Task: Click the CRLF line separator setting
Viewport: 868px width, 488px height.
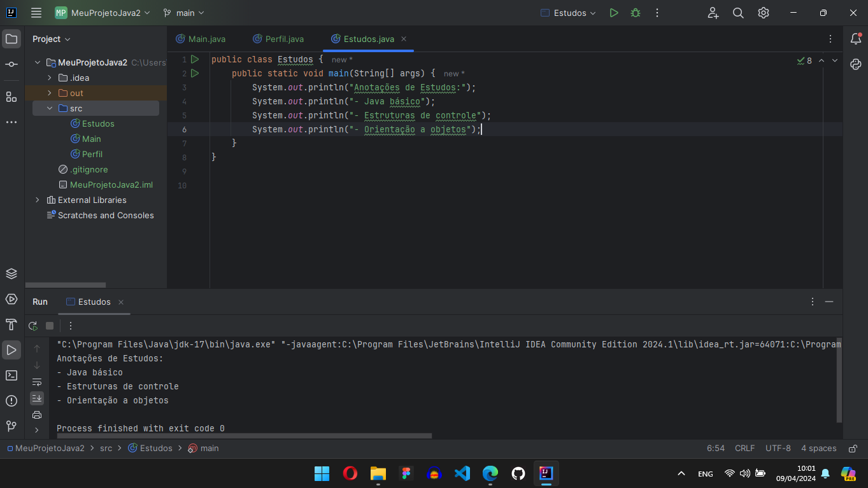Action: point(744,448)
